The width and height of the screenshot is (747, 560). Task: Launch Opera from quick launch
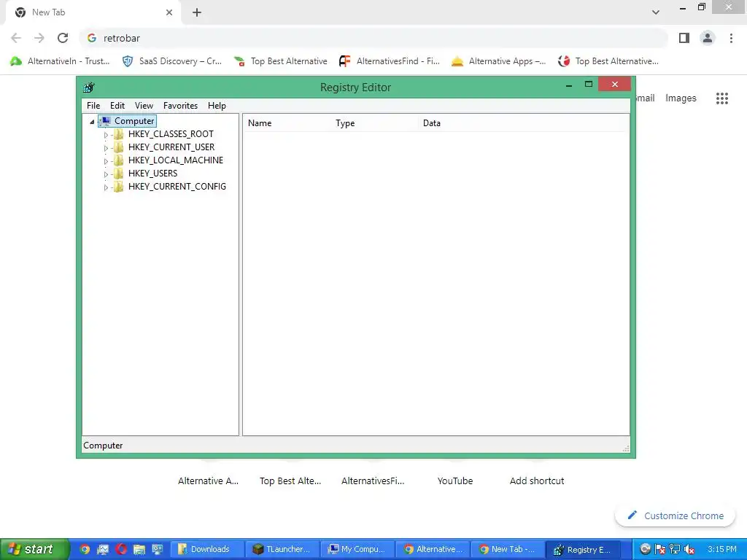pyautogui.click(x=121, y=549)
